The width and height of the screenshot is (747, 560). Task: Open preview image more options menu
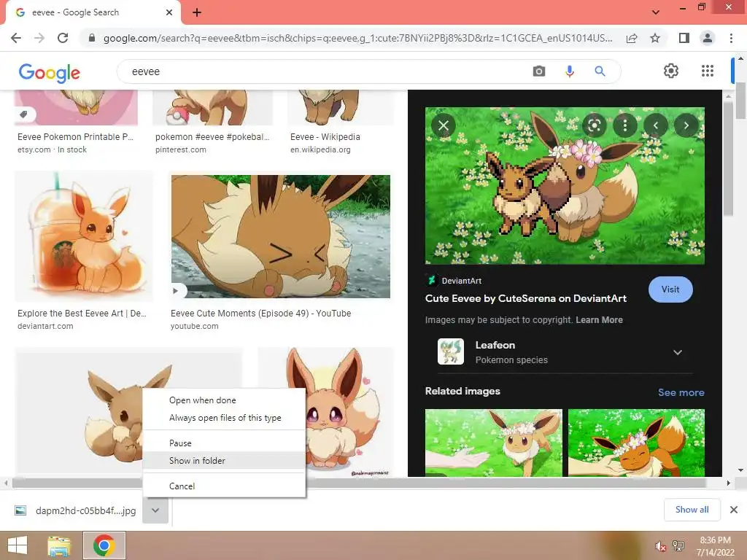(625, 125)
